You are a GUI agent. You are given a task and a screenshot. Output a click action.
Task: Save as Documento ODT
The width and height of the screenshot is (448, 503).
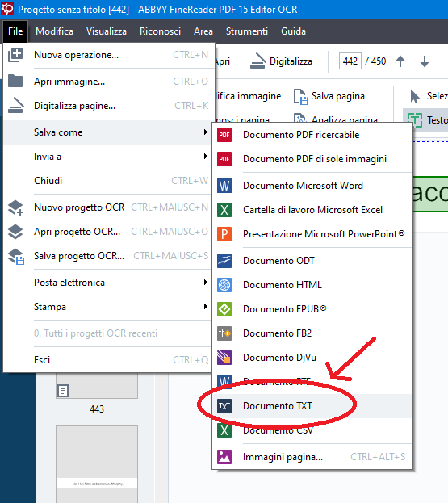(x=312, y=261)
